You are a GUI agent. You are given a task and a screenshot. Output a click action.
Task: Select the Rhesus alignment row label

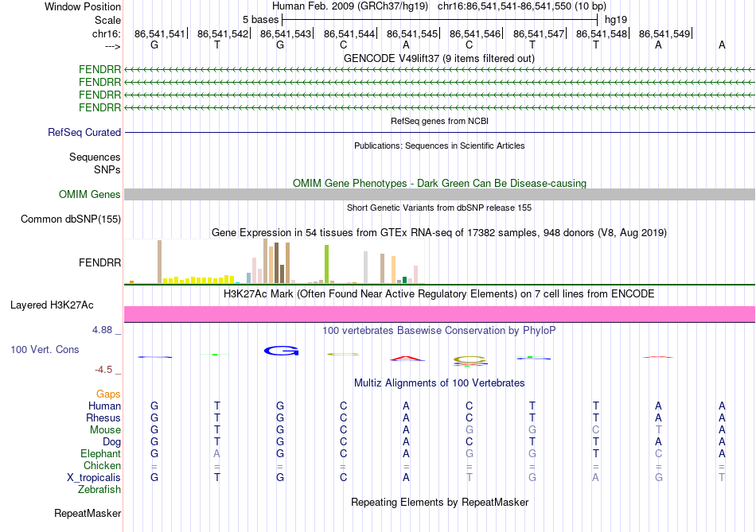coord(103,417)
